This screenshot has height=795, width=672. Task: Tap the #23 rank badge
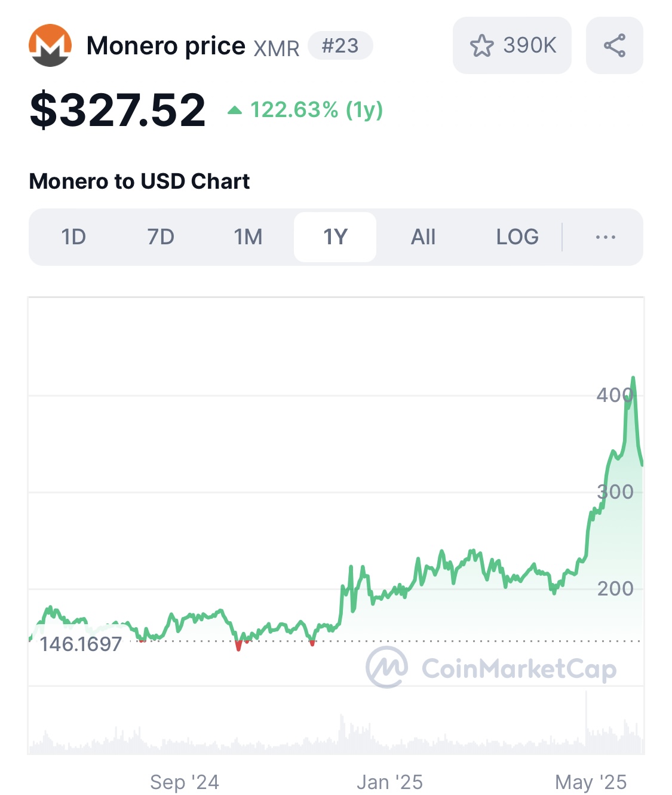tap(340, 46)
